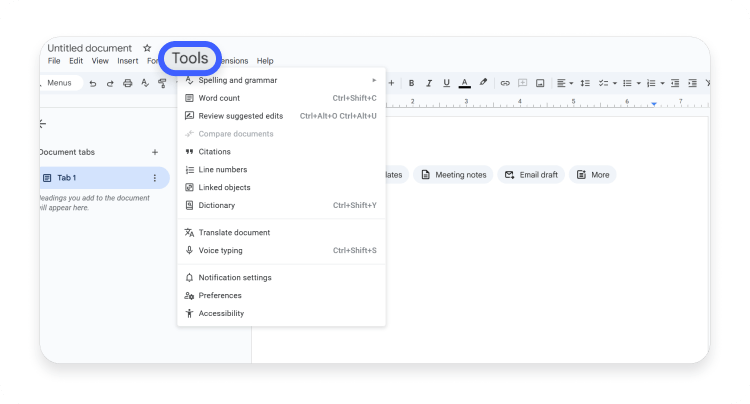This screenshot has width=750, height=404.
Task: Open the Insert menu
Action: [x=128, y=61]
